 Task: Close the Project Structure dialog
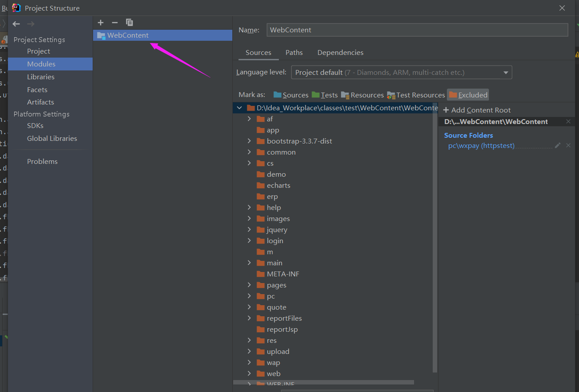pos(562,8)
